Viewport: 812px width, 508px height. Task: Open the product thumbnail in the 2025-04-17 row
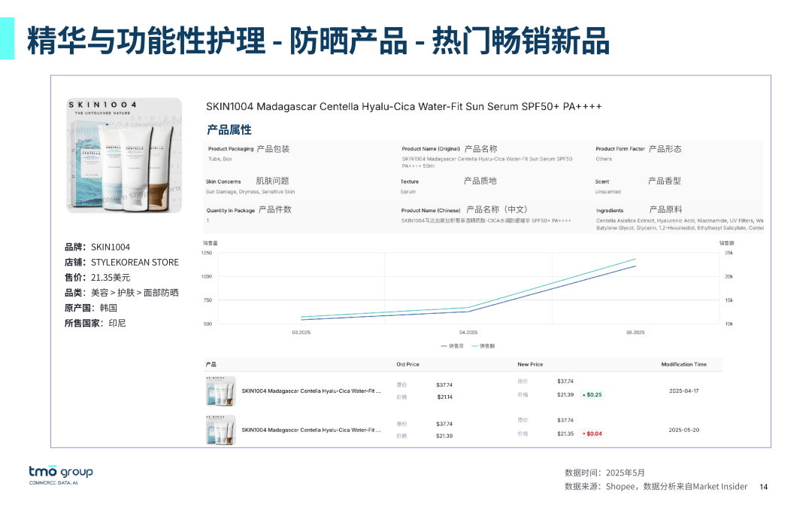[x=220, y=391]
